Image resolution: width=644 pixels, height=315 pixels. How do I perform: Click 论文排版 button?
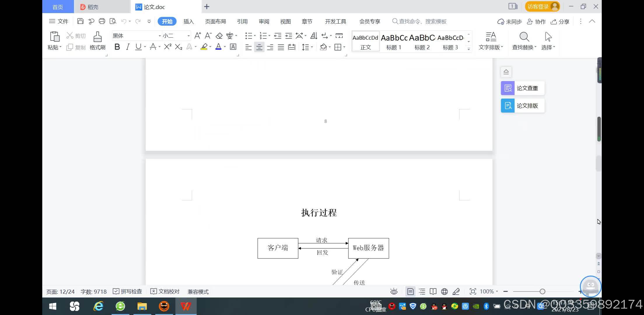[x=522, y=106]
